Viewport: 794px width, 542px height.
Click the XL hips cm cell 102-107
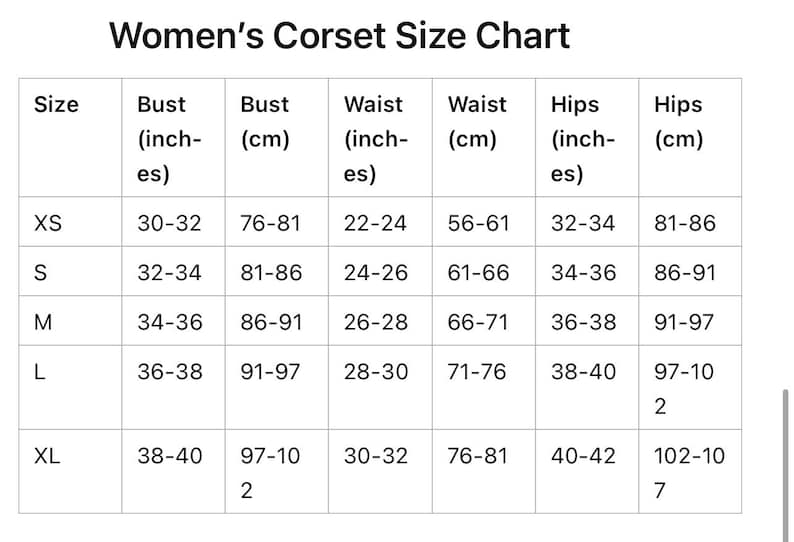(x=689, y=473)
